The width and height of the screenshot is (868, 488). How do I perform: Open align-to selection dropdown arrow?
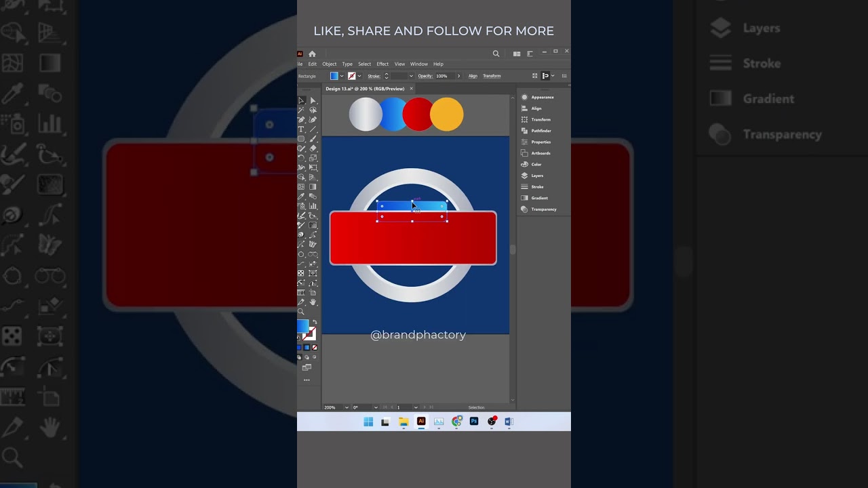click(x=553, y=76)
